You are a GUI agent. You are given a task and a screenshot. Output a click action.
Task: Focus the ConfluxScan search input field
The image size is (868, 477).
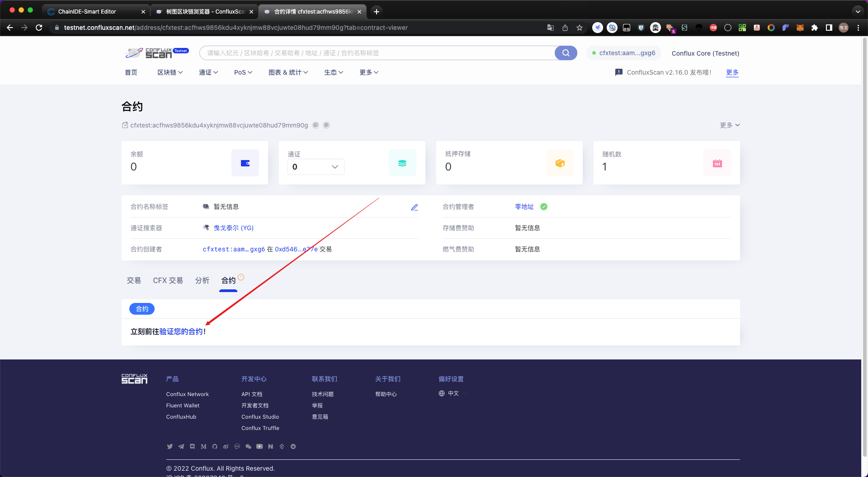pos(377,53)
